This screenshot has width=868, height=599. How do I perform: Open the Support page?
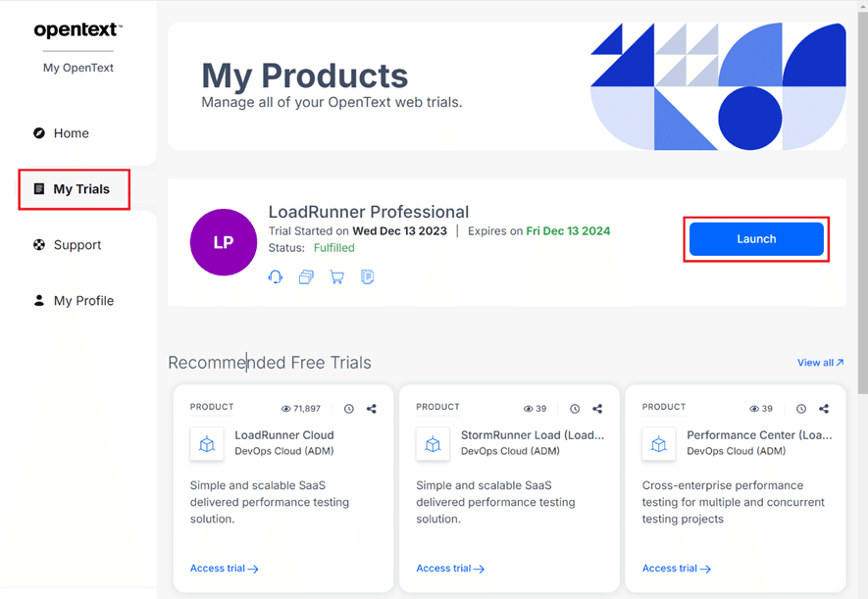click(x=77, y=244)
